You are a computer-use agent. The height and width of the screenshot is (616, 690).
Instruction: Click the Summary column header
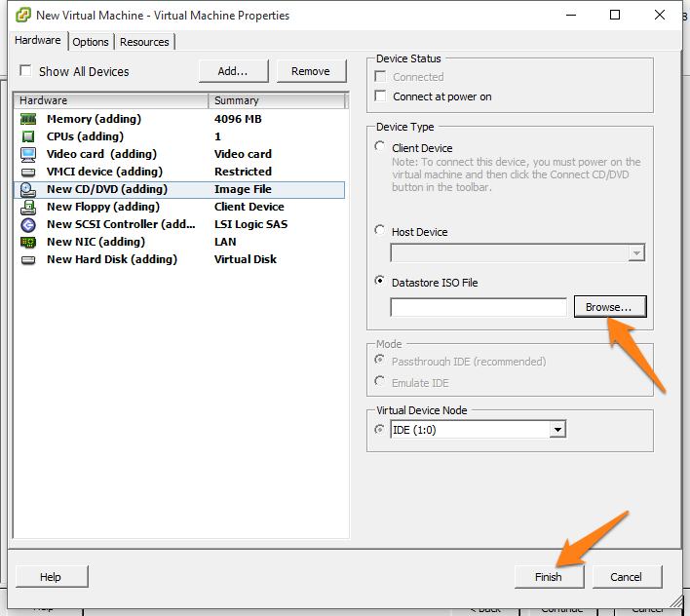click(x=277, y=100)
